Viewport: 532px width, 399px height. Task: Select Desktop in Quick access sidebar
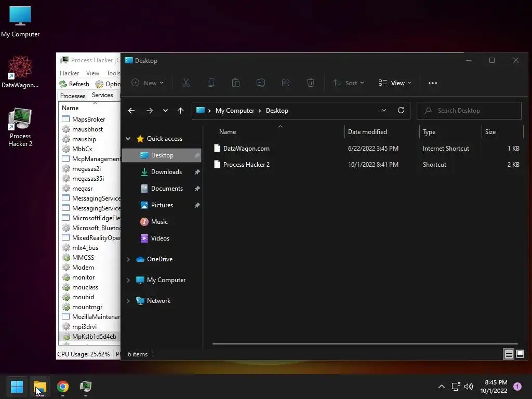click(162, 155)
